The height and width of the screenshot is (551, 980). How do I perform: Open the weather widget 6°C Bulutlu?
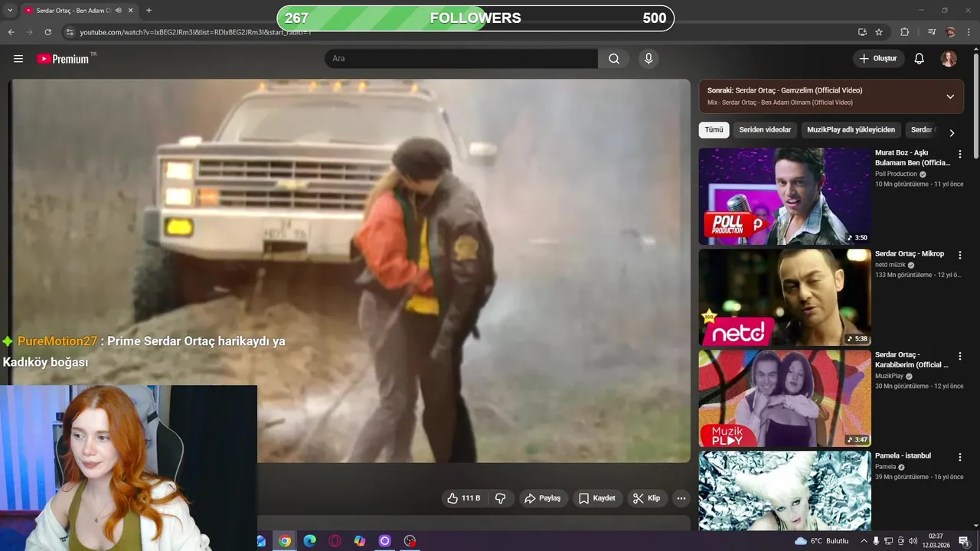click(821, 541)
